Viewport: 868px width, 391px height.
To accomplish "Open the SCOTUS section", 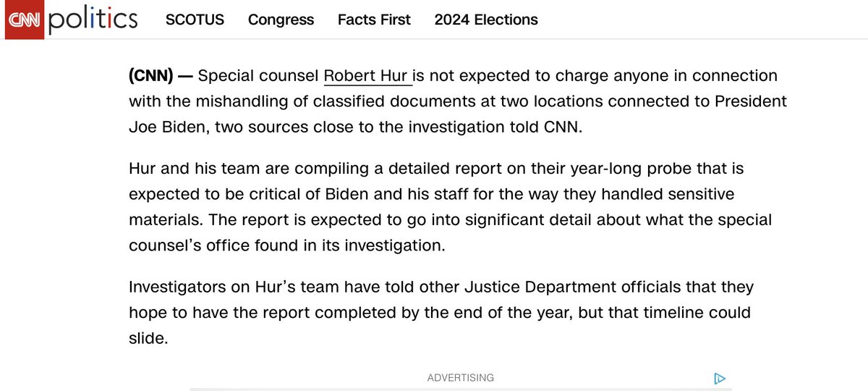I will click(195, 20).
